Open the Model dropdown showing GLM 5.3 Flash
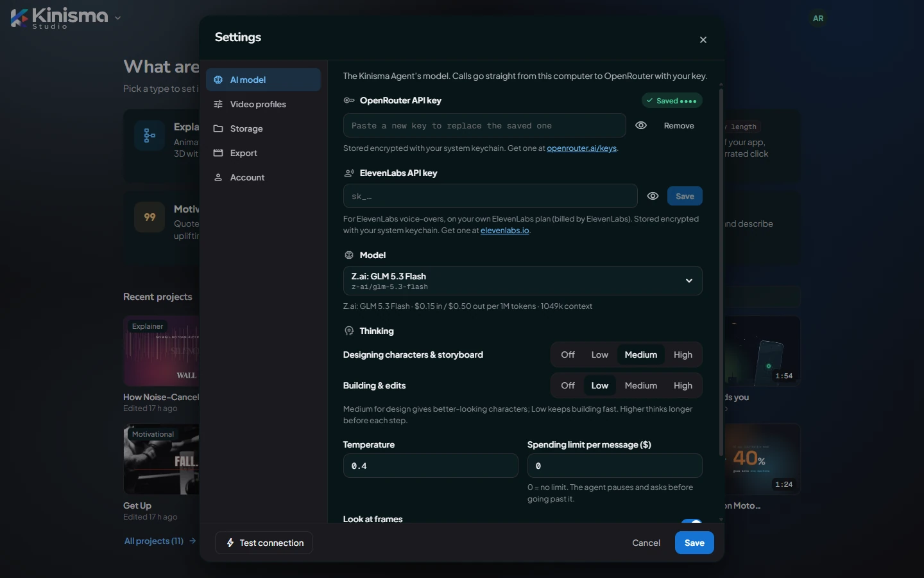 pyautogui.click(x=523, y=281)
